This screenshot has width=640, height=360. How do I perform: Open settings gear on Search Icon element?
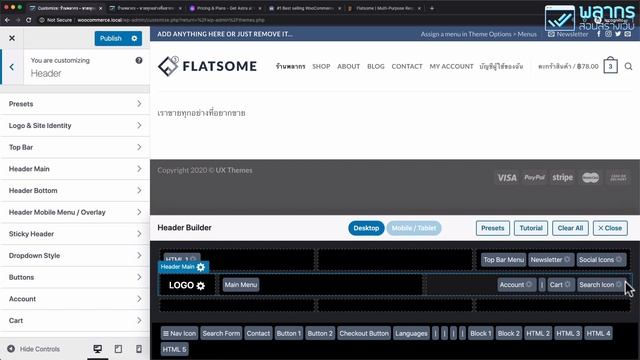pyautogui.click(x=618, y=284)
